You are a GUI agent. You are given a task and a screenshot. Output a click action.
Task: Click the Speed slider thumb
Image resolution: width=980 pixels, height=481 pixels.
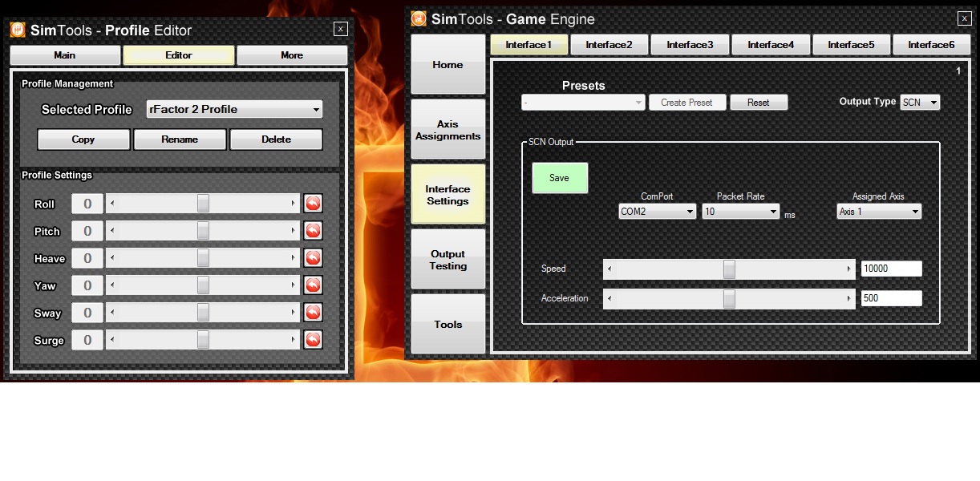(x=729, y=269)
